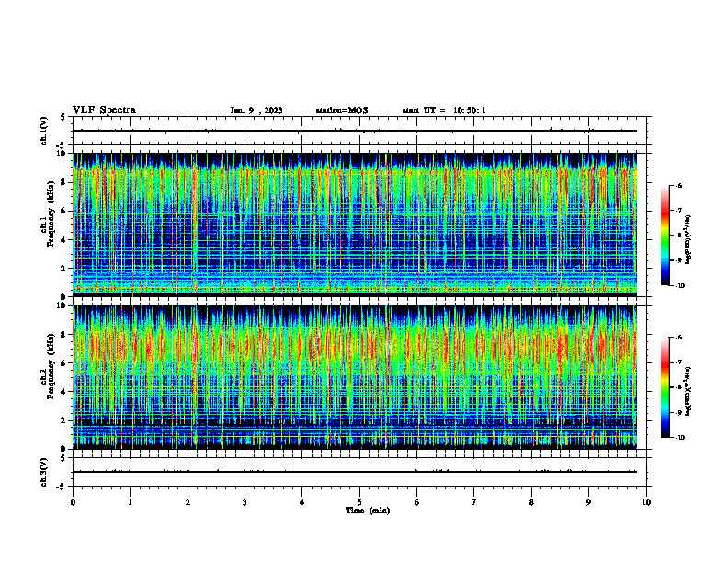Click the '2' minute tick label
Viewport: 728px width, 563px height.
(x=188, y=502)
